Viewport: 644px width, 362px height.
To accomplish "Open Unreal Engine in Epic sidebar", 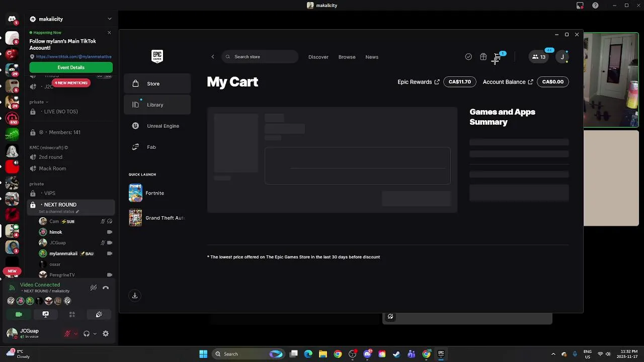I will tap(157, 126).
